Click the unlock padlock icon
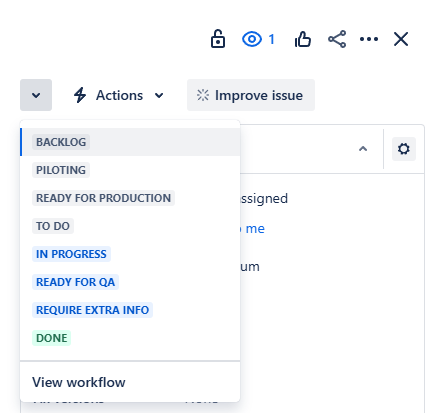The width and height of the screenshot is (445, 413). 218,39
